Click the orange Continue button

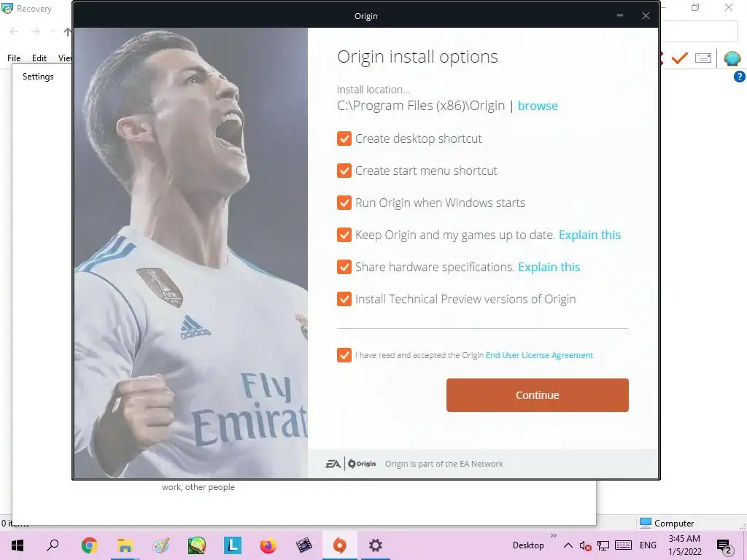pyautogui.click(x=538, y=395)
